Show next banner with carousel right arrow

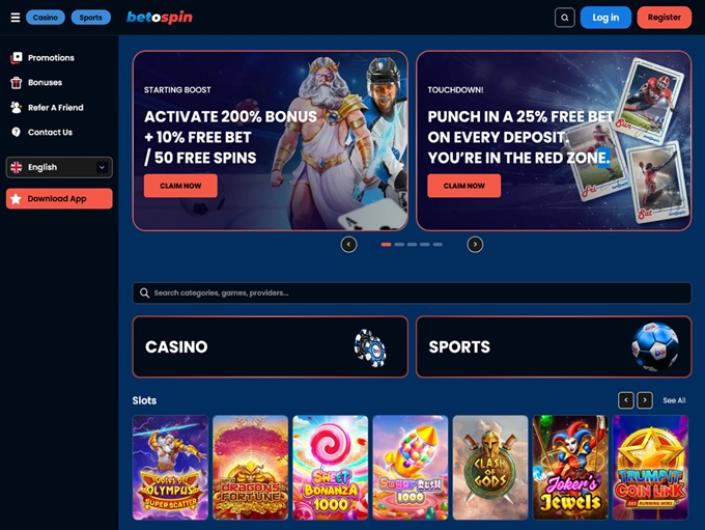click(475, 245)
